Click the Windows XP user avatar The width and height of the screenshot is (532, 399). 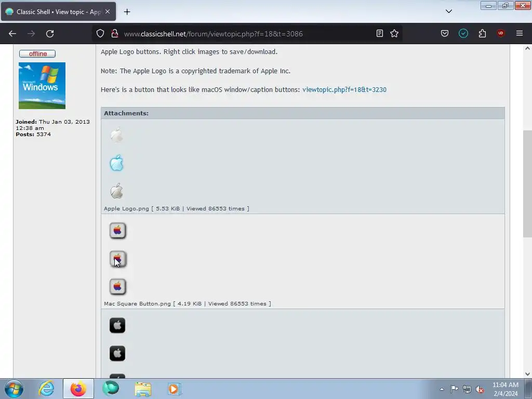(x=42, y=86)
